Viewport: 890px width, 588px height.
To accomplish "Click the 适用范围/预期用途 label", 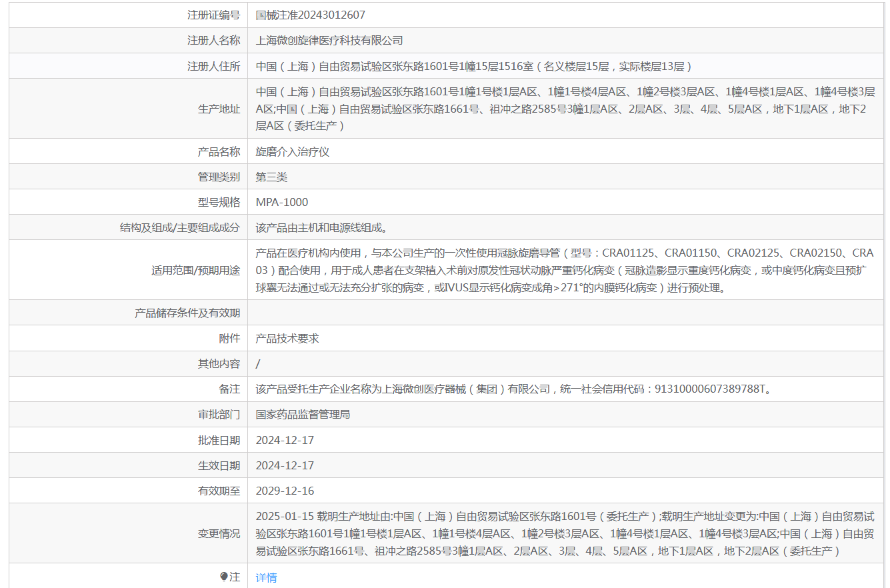I will click(196, 270).
